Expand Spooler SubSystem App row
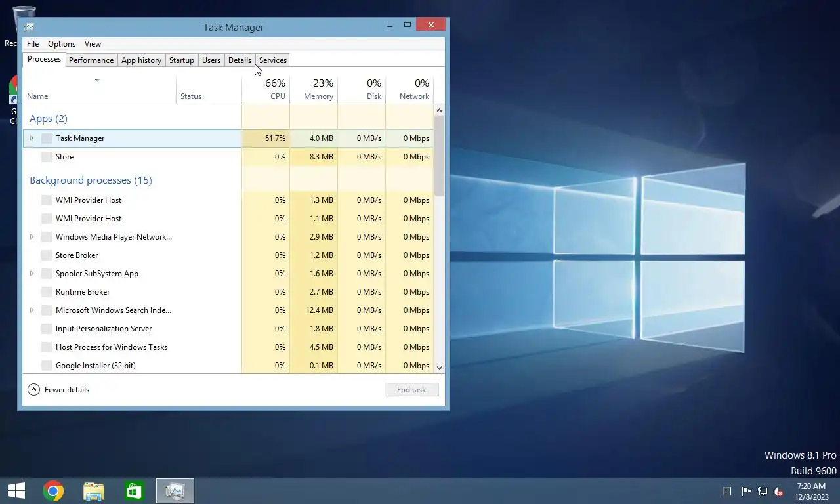The width and height of the screenshot is (840, 504). (31, 274)
